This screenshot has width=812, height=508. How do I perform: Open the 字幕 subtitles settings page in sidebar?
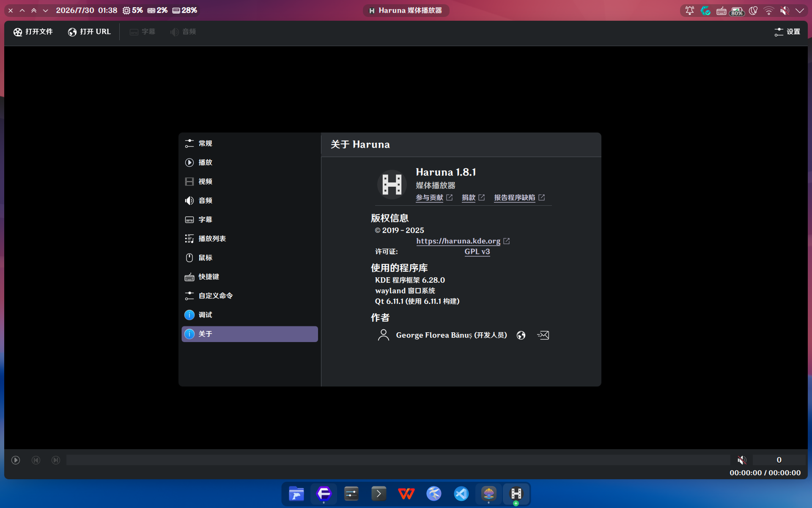[x=250, y=220]
